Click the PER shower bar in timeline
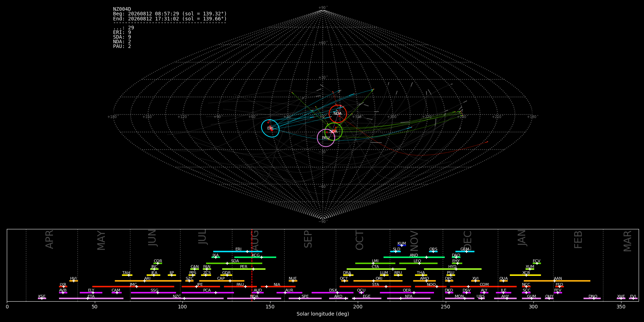 244,269
